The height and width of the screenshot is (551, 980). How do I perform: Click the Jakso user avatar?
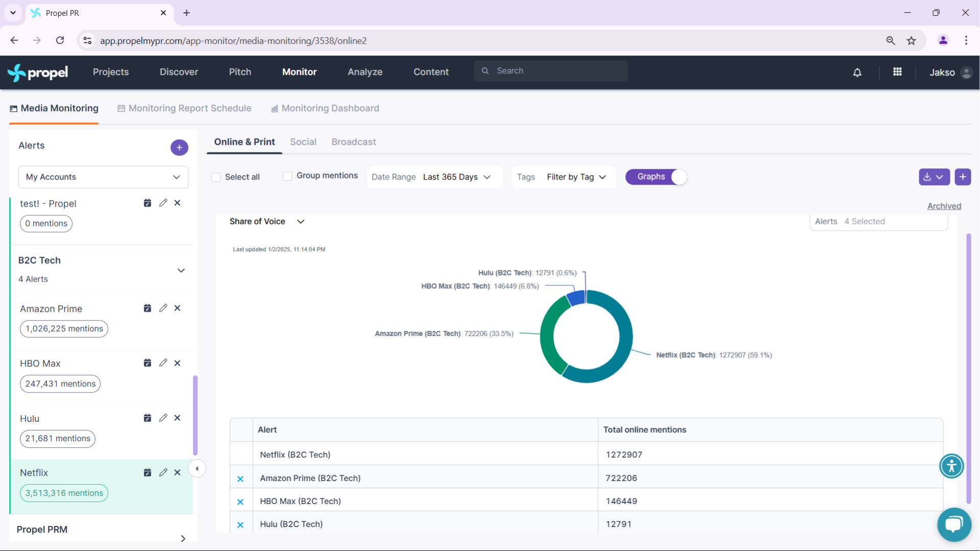pyautogui.click(x=966, y=72)
